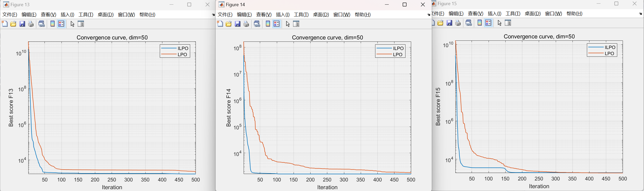
Task: Open 工具(T) menu in Figure 14
Action: [301, 15]
